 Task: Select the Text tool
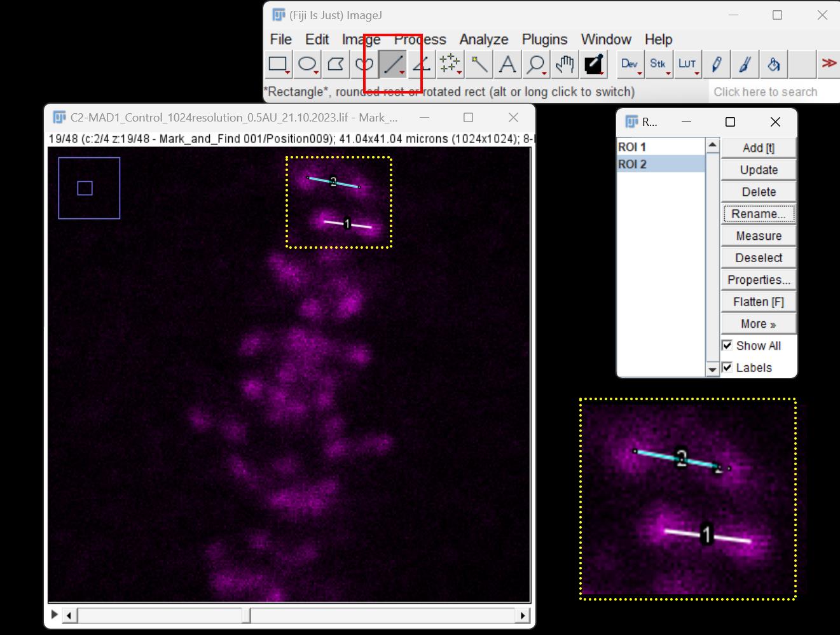click(x=507, y=64)
